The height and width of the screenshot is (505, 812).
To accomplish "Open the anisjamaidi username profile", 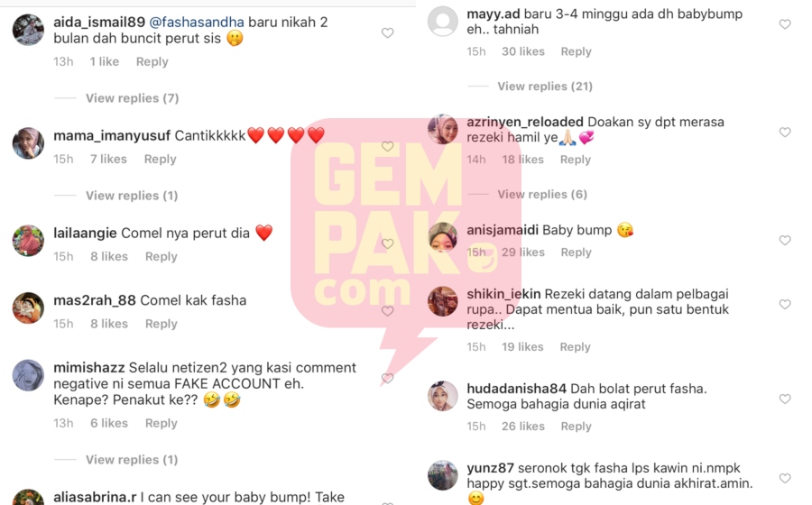I will coord(503,230).
